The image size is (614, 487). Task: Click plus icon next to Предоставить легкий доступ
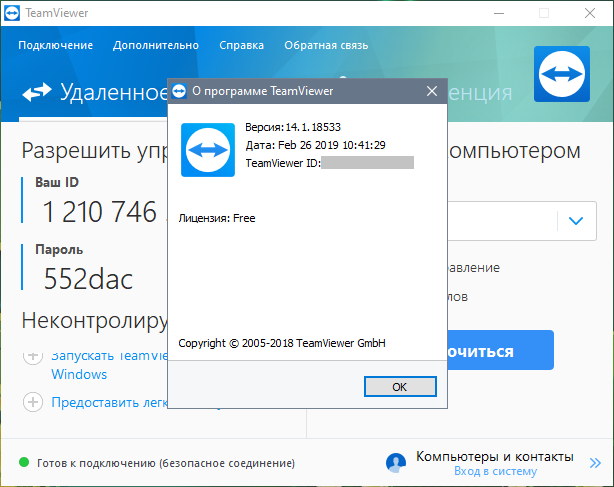point(33,402)
